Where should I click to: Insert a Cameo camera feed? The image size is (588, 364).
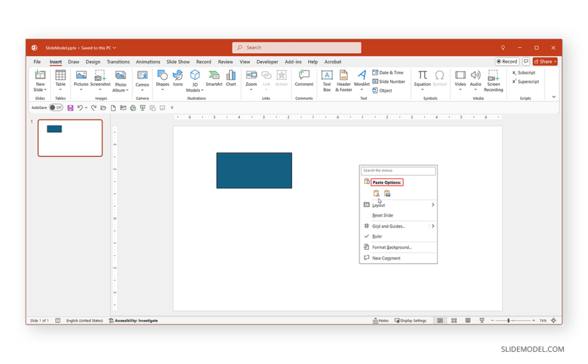[x=142, y=80]
